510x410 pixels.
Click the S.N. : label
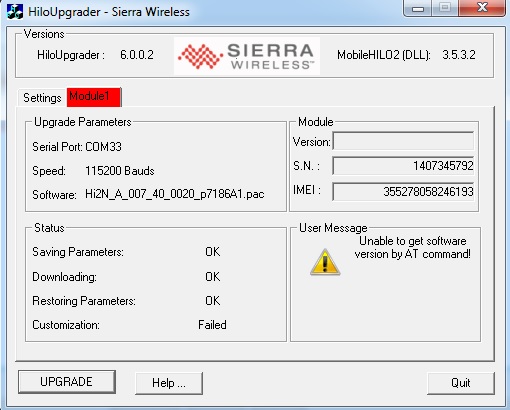point(306,166)
